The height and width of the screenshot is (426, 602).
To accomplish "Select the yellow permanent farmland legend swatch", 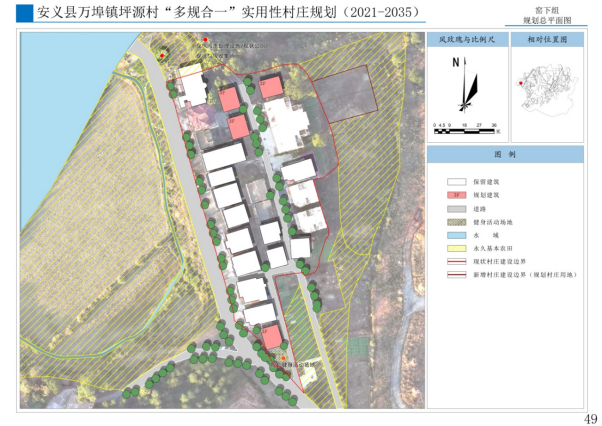I will [x=455, y=249].
